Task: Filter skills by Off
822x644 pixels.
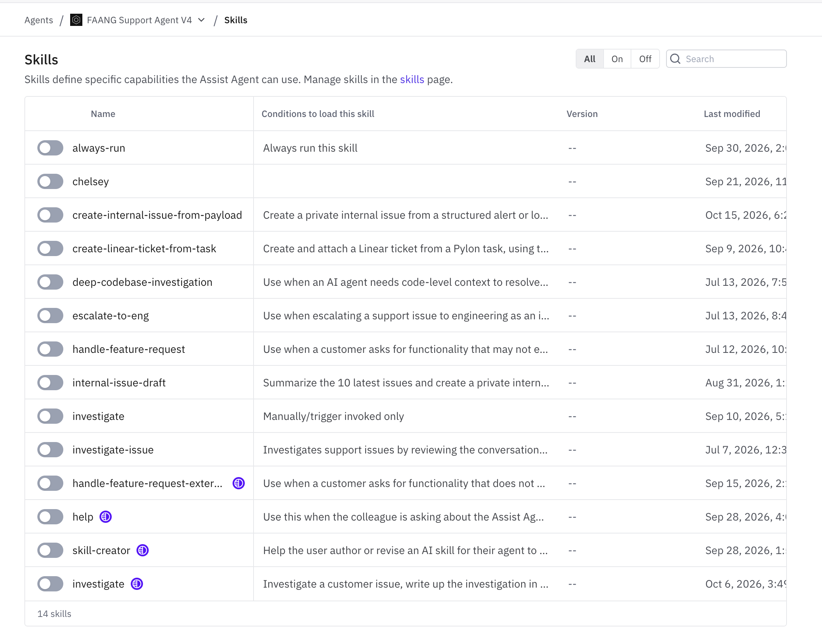Action: pos(645,59)
